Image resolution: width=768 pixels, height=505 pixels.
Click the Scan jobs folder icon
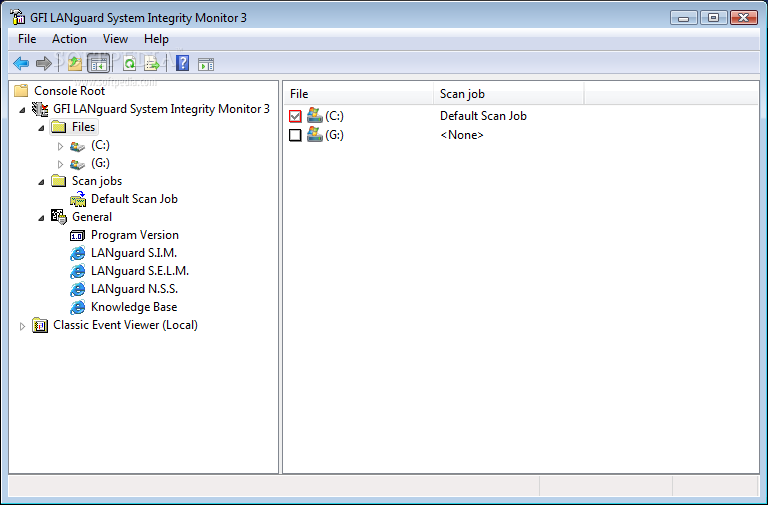click(x=59, y=181)
